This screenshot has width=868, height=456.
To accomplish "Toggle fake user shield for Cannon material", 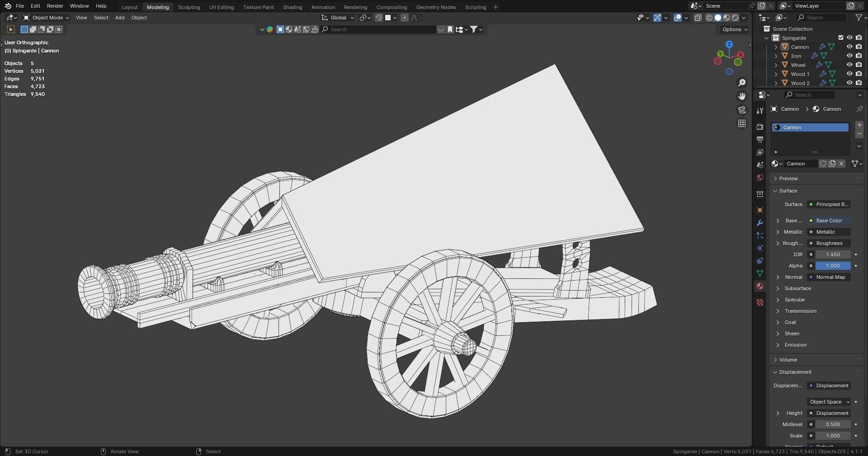I will 823,164.
